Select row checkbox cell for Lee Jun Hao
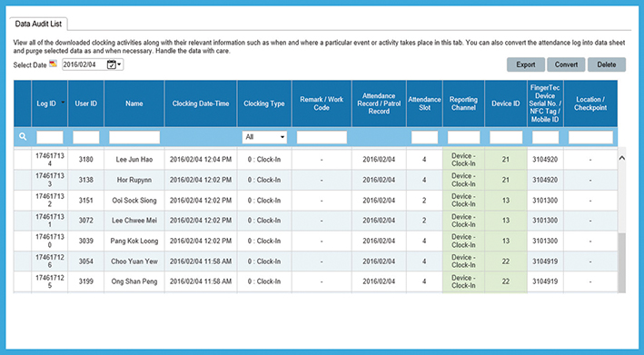644x355 pixels. click(23, 160)
